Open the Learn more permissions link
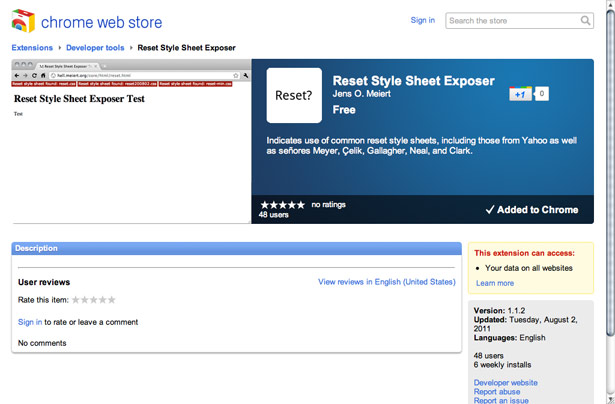Viewport: 615px width, 404px height. pos(495,283)
